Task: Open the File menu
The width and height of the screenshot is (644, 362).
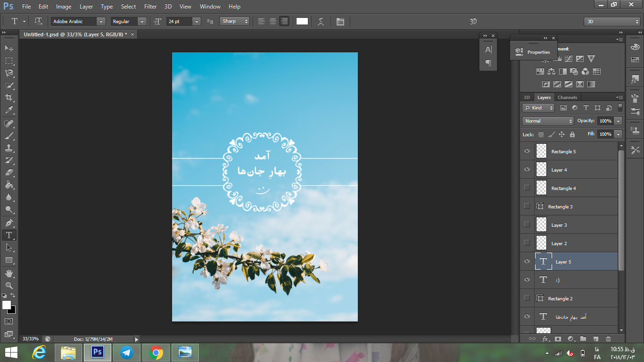Action: [26, 7]
